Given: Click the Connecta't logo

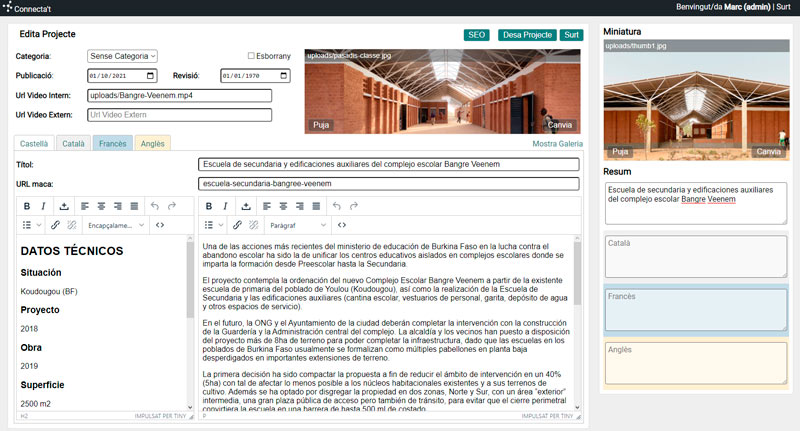Looking at the screenshot, I should (27, 8).
